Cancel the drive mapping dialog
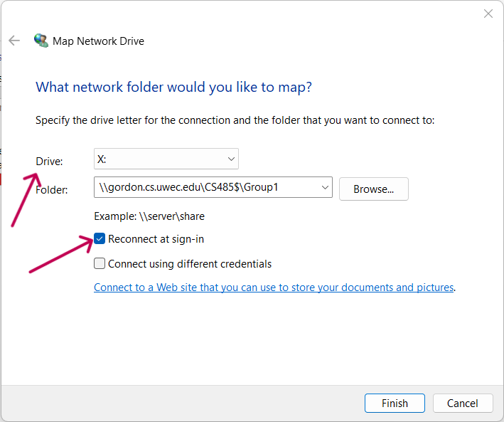 [x=463, y=403]
